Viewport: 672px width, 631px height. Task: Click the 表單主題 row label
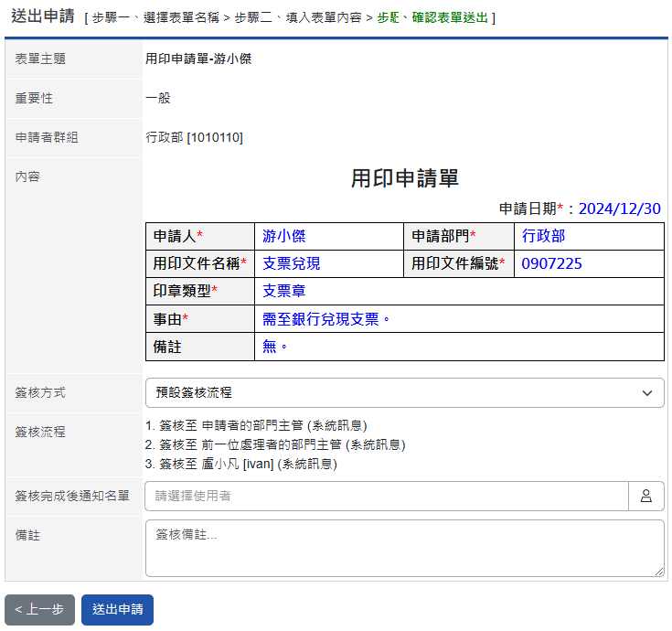point(40,59)
